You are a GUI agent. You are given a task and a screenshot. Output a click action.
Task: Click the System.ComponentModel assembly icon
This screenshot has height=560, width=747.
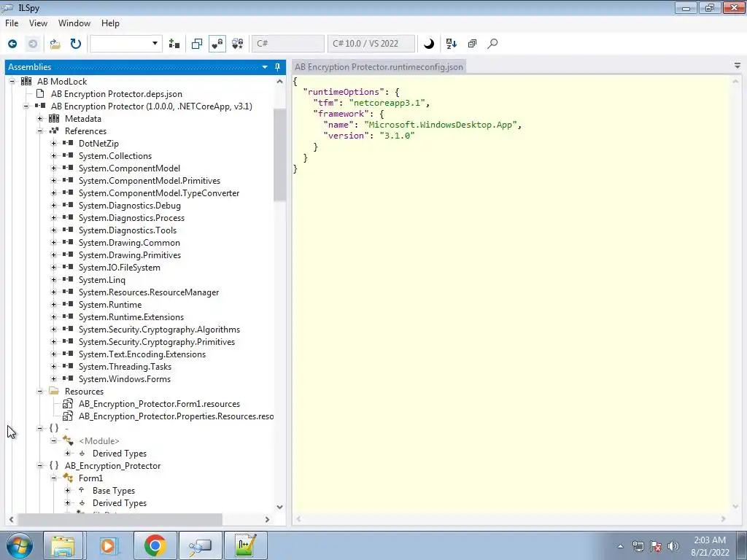(68, 168)
